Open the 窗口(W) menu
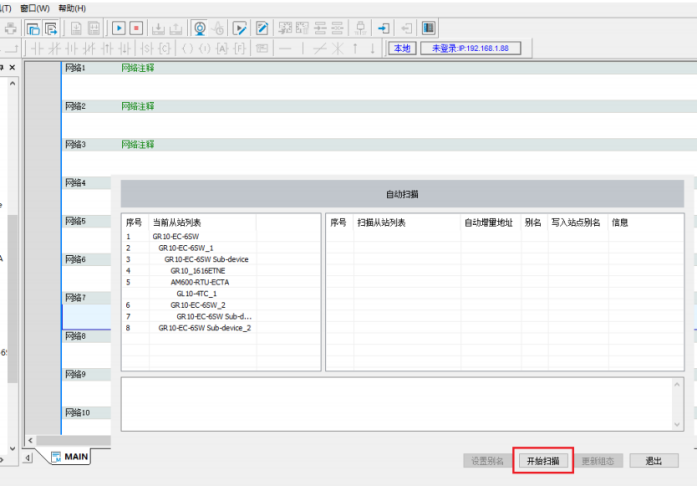The width and height of the screenshot is (698, 486). tap(35, 8)
